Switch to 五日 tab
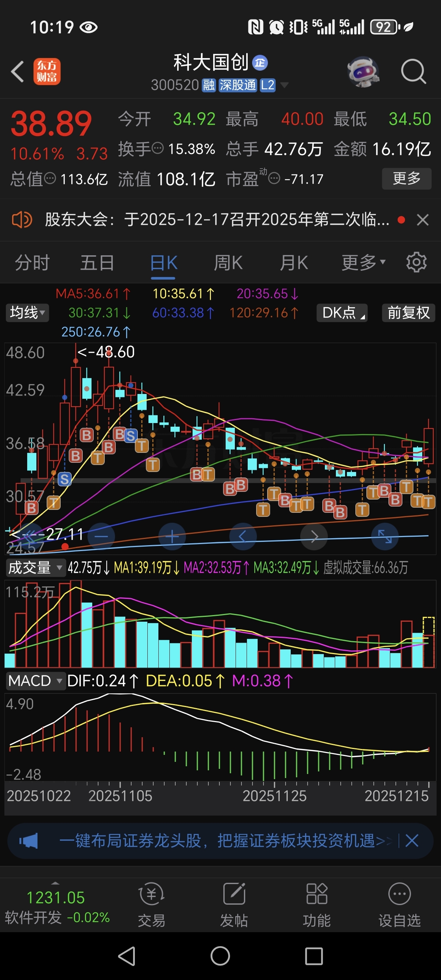Viewport: 441px width, 980px height. click(x=97, y=263)
